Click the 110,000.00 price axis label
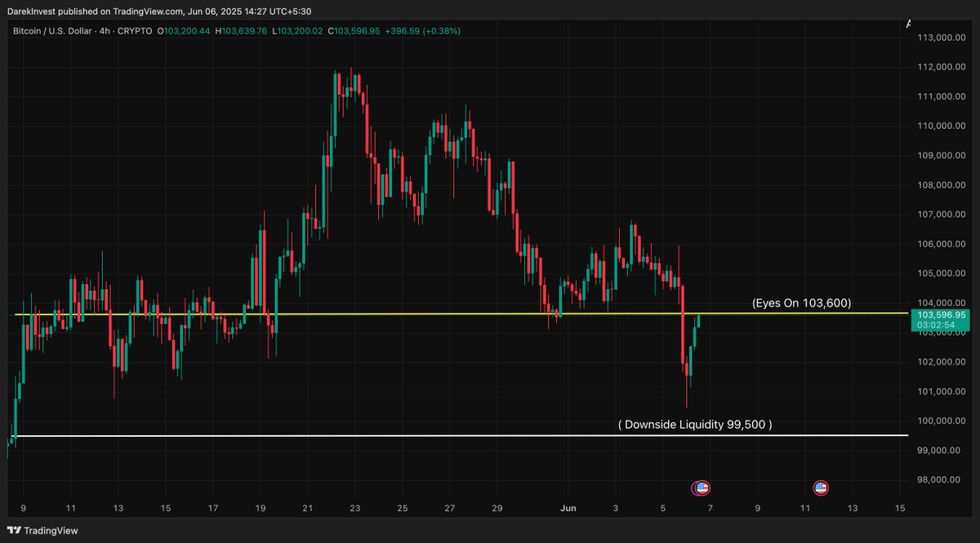 942,126
